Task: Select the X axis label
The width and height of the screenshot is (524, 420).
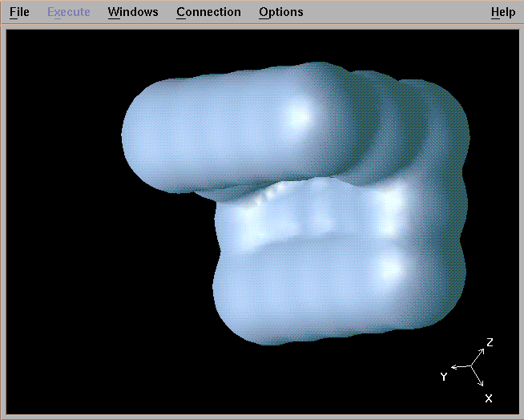Action: coord(489,398)
